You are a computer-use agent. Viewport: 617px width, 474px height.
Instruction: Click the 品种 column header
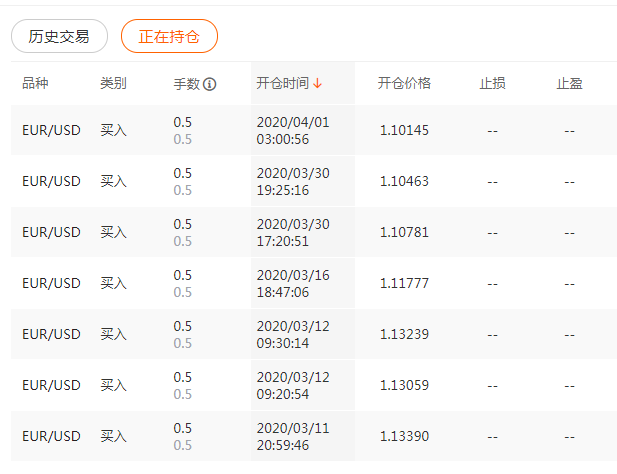click(35, 83)
